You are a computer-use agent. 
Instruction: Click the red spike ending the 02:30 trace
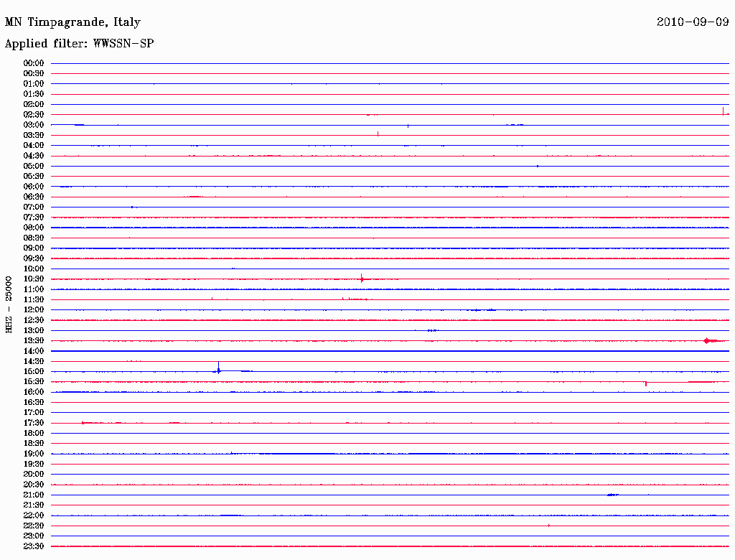point(724,111)
